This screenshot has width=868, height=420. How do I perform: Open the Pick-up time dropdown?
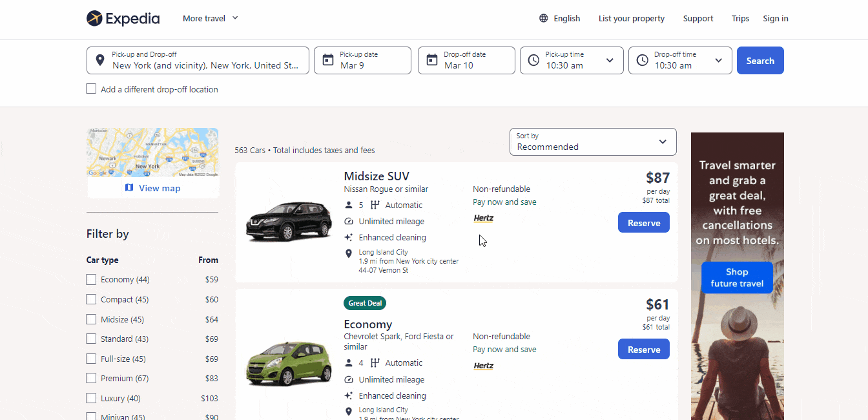click(x=572, y=60)
